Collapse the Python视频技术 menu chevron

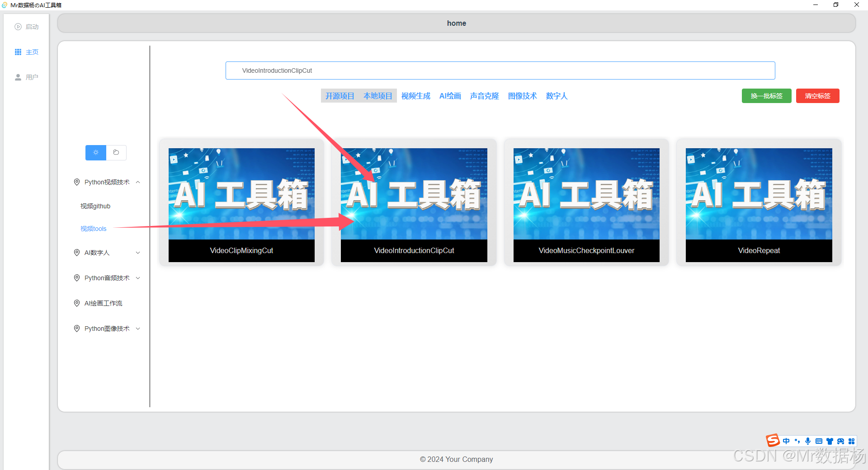pos(138,182)
